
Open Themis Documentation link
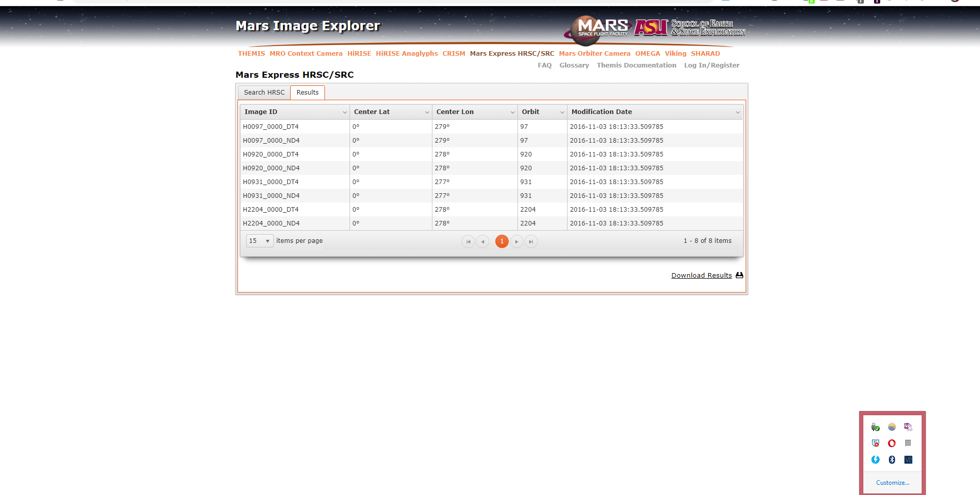tap(637, 65)
